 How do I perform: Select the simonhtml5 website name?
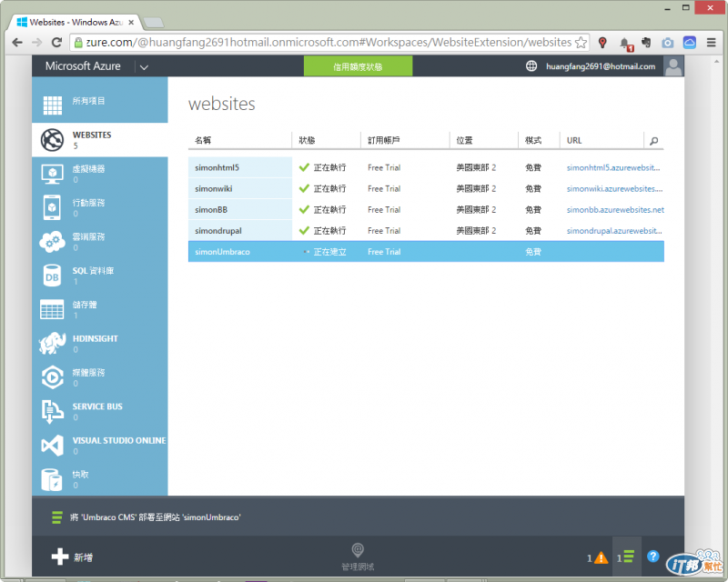217,167
